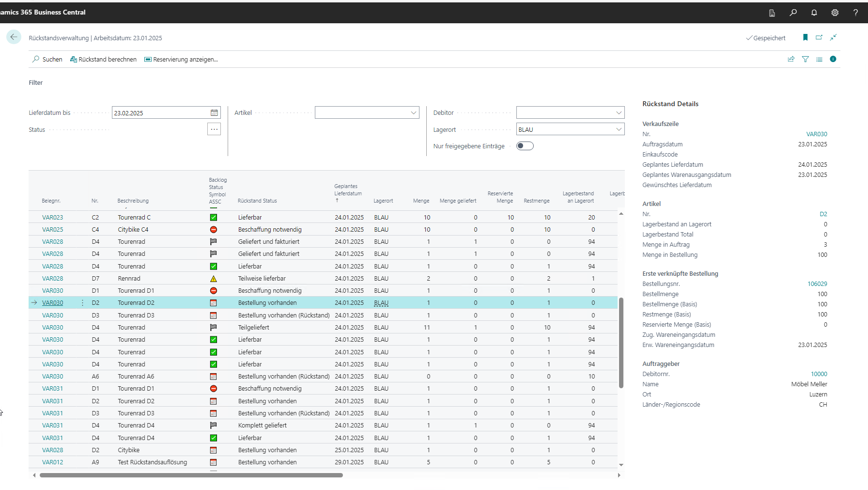Click the share icon in action bar
Screen dimensions: 868x490
[x=791, y=59]
